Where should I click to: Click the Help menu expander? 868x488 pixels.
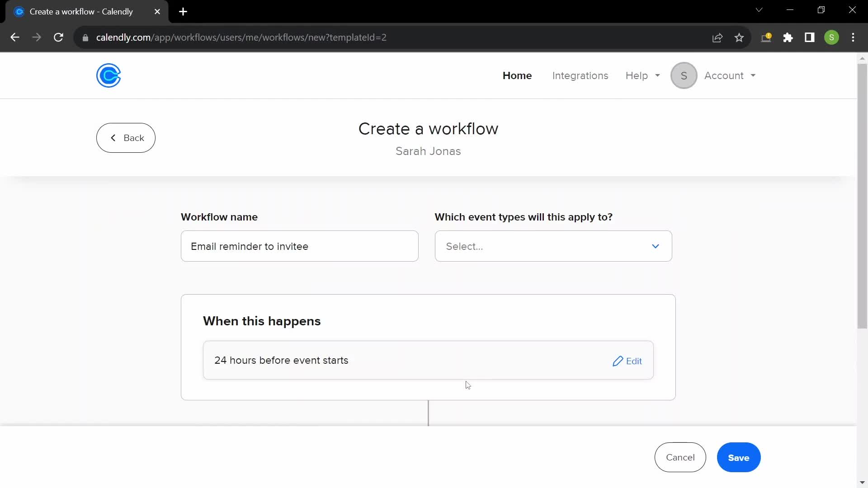(x=656, y=75)
